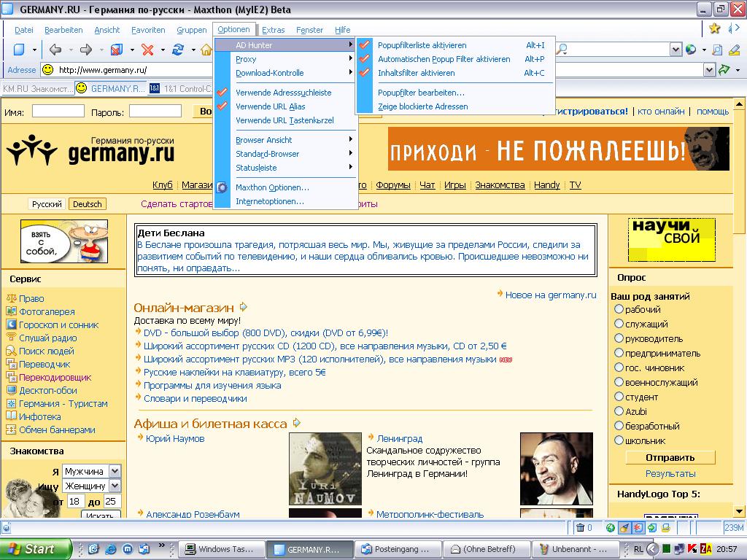Expand the Browser Ansicht submenu

285,140
